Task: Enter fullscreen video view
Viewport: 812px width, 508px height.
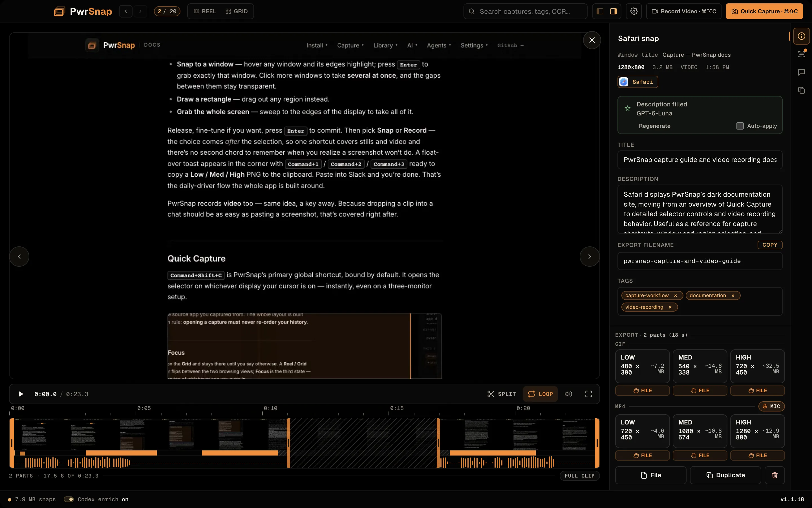Action: [588, 394]
